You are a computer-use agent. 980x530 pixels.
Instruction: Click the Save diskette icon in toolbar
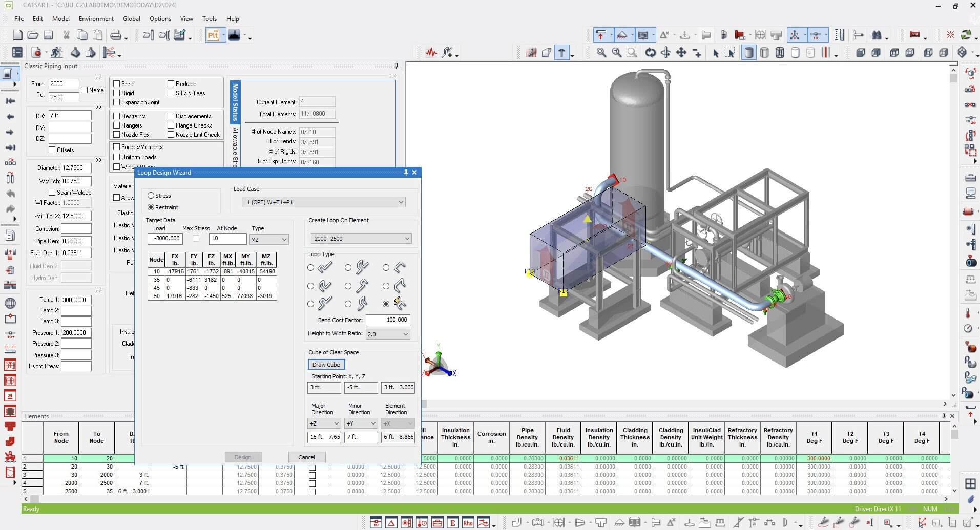click(48, 35)
